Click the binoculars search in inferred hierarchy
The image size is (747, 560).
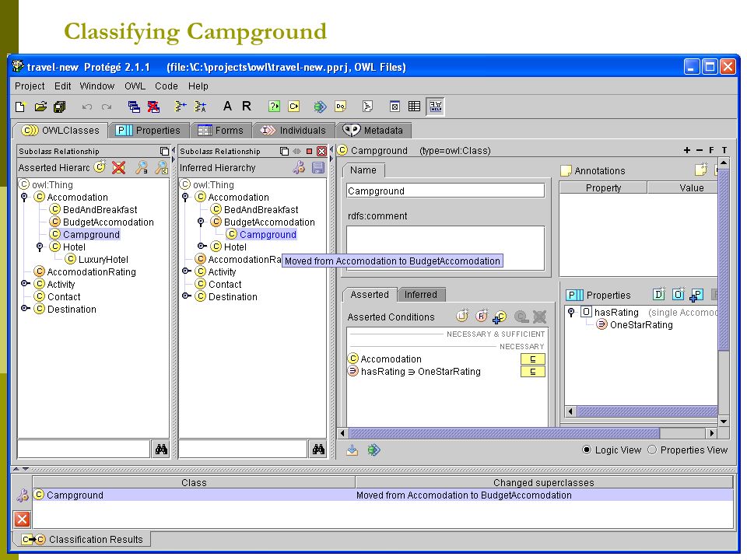pos(318,449)
